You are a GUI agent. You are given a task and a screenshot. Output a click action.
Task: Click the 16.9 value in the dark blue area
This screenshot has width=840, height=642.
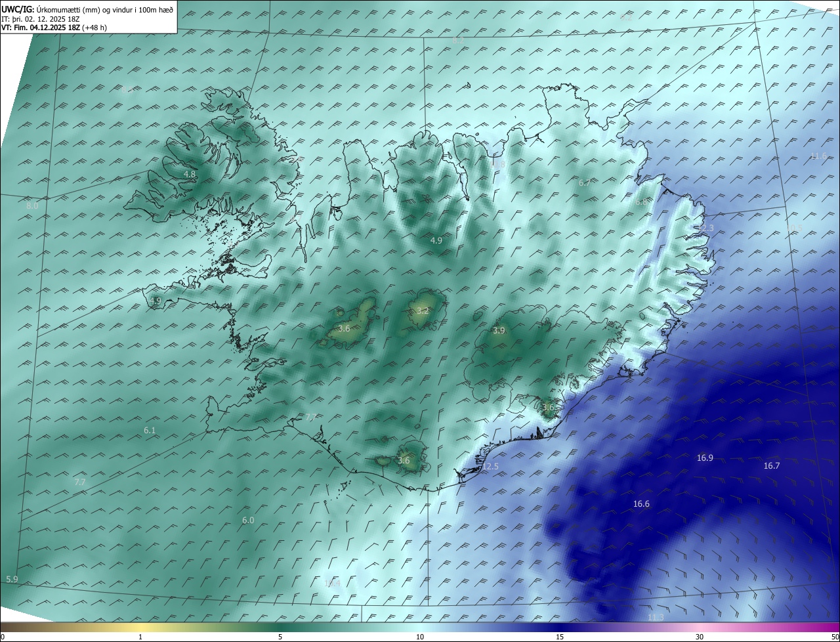[x=705, y=458]
